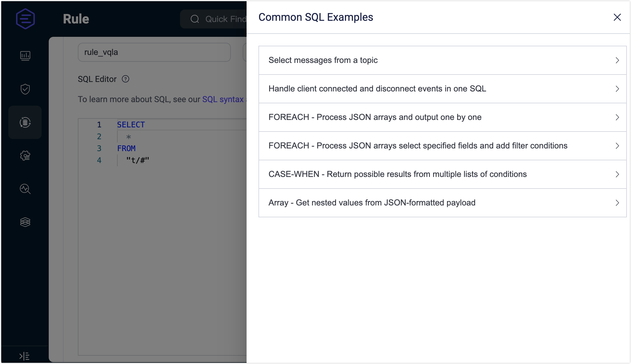Expand the sidebar with collapse icon
The width and height of the screenshot is (631, 364).
24,356
